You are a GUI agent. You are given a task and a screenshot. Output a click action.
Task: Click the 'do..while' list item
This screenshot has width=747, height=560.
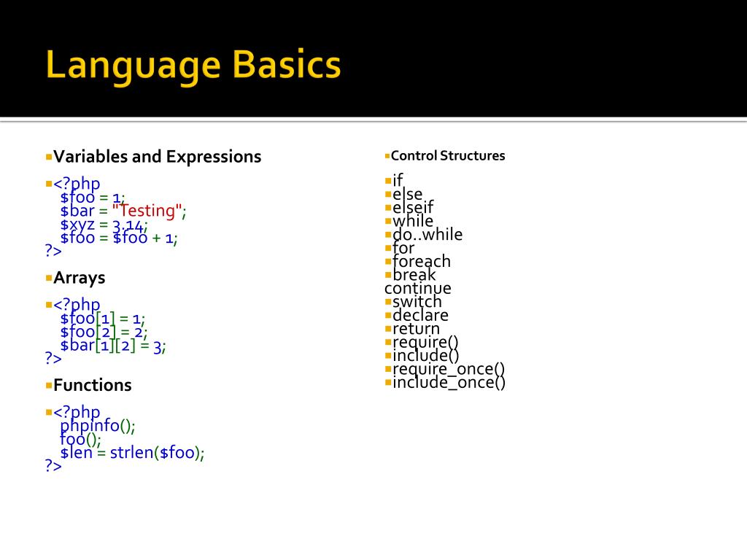[x=427, y=235]
